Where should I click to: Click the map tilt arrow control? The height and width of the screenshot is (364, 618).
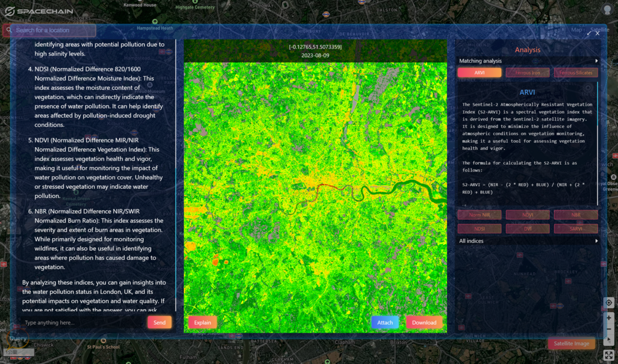(609, 340)
